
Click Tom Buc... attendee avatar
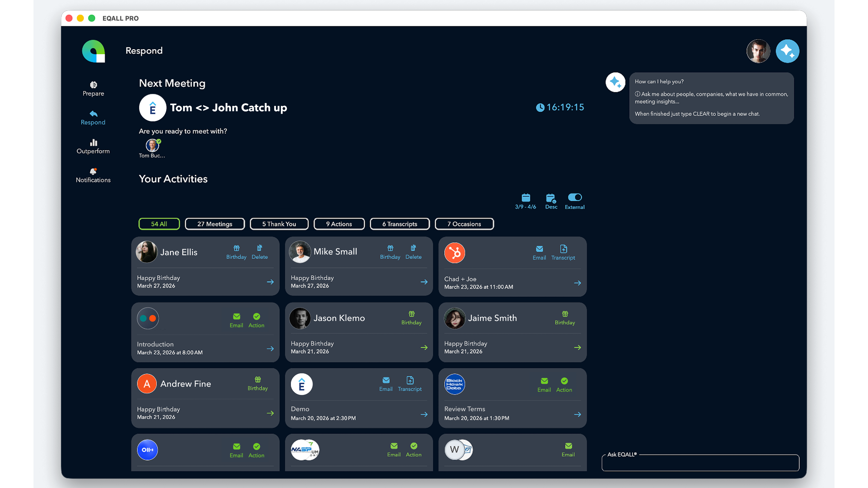coord(152,145)
